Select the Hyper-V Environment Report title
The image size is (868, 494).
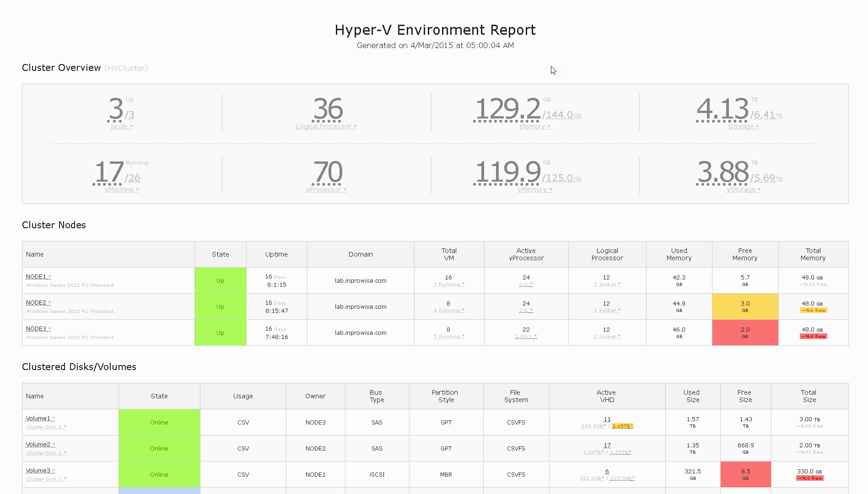(x=435, y=30)
